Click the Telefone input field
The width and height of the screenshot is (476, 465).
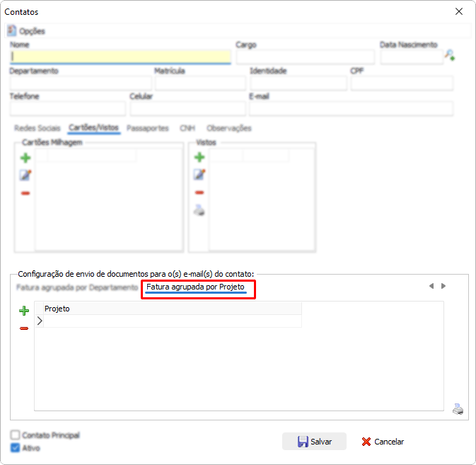(x=68, y=109)
